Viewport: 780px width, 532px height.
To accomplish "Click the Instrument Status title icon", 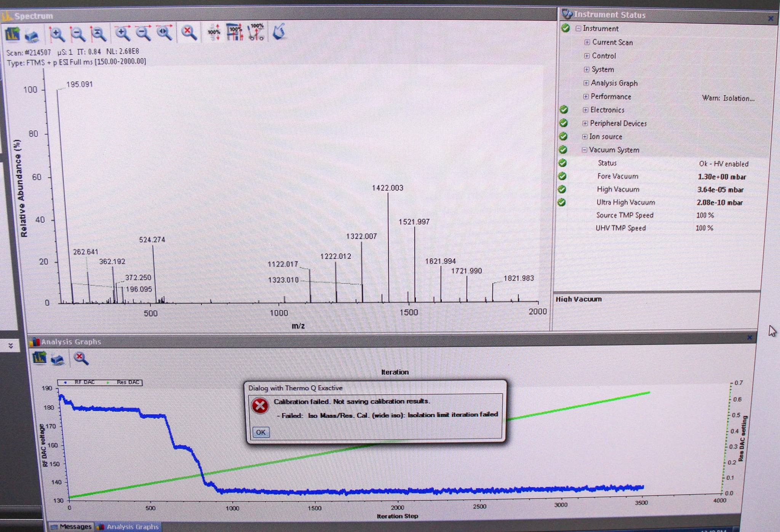I will 567,14.
